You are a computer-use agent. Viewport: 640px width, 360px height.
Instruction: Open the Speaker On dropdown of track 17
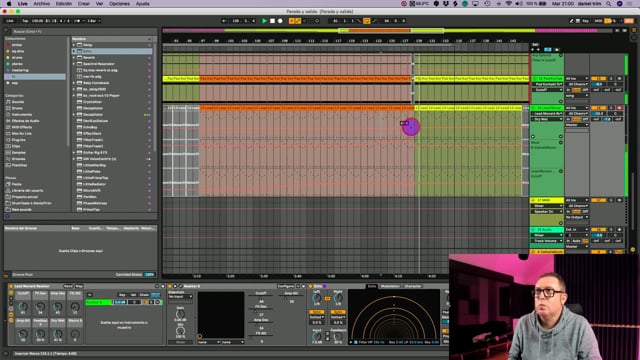(x=547, y=211)
